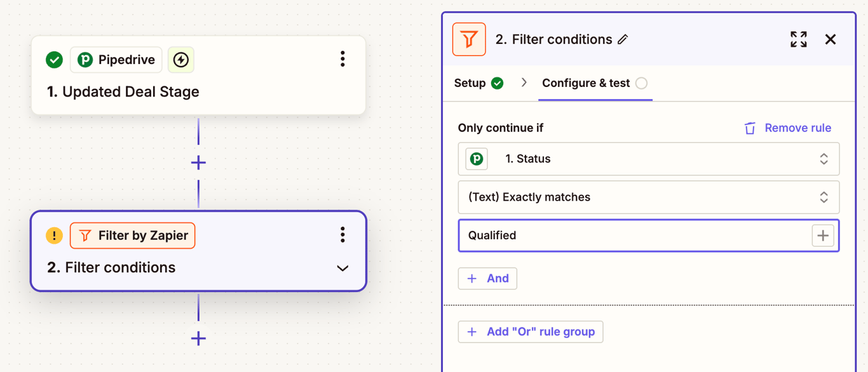Click the lightning bolt trigger icon
This screenshot has height=372, width=868.
click(181, 60)
